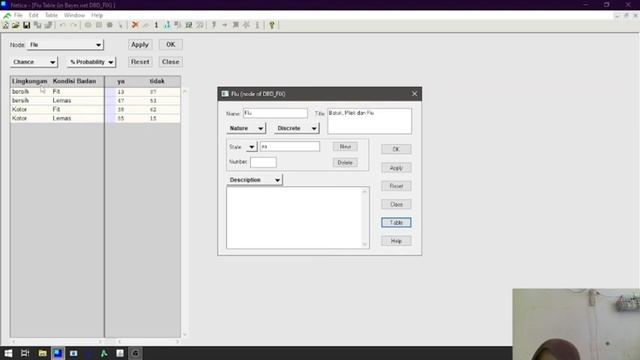The height and width of the screenshot is (360, 640).
Task: Click the State name input field
Action: tap(290, 147)
